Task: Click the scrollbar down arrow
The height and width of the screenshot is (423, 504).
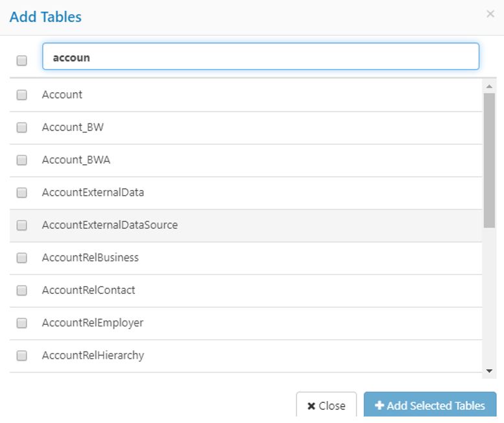Action: click(489, 370)
